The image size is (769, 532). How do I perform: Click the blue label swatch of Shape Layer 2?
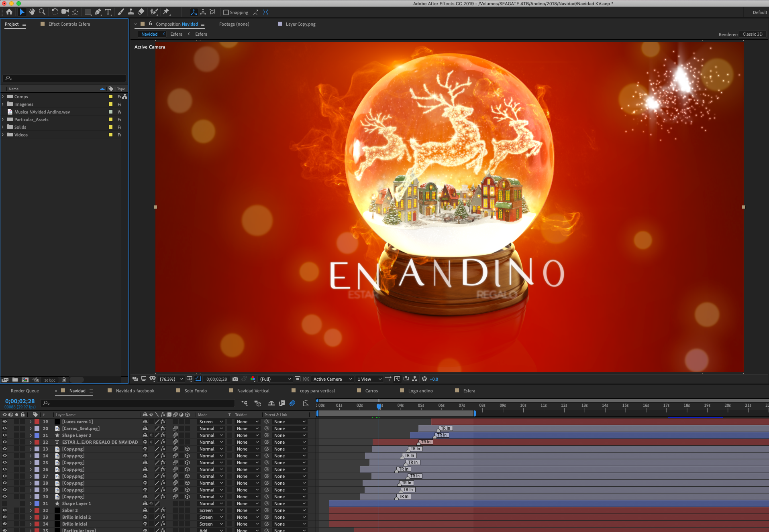click(37, 435)
